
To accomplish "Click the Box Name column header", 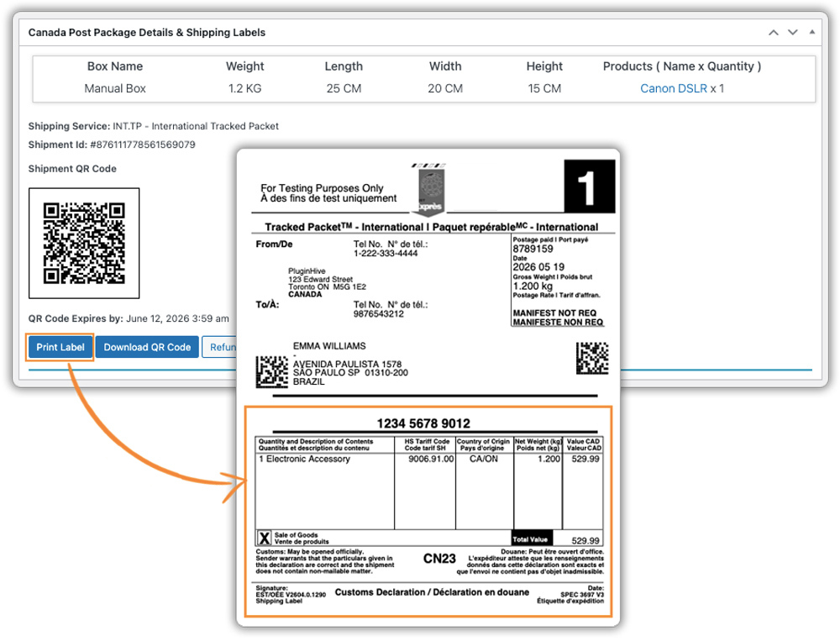I will click(x=115, y=66).
